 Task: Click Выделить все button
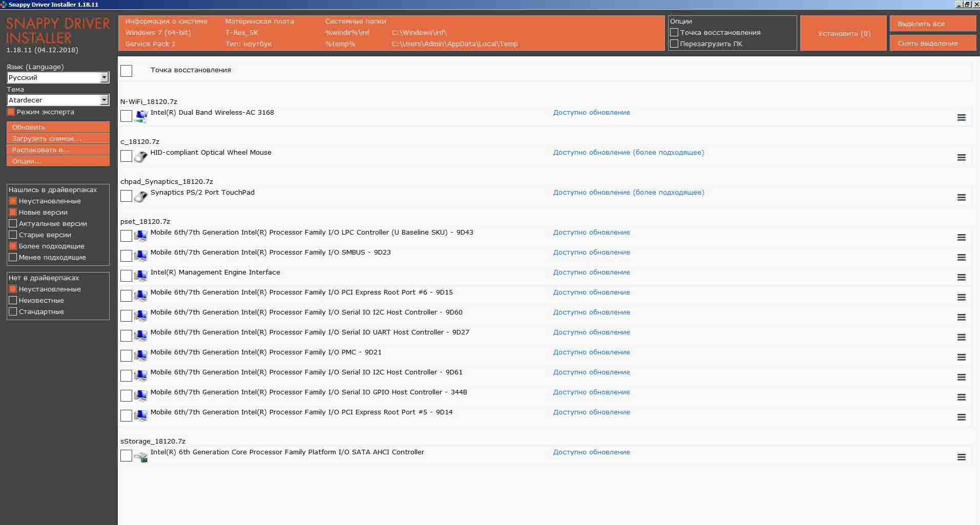point(933,24)
